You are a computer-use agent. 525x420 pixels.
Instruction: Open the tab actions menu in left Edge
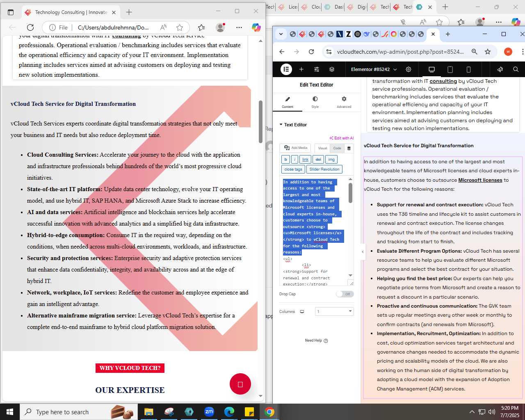point(11,12)
